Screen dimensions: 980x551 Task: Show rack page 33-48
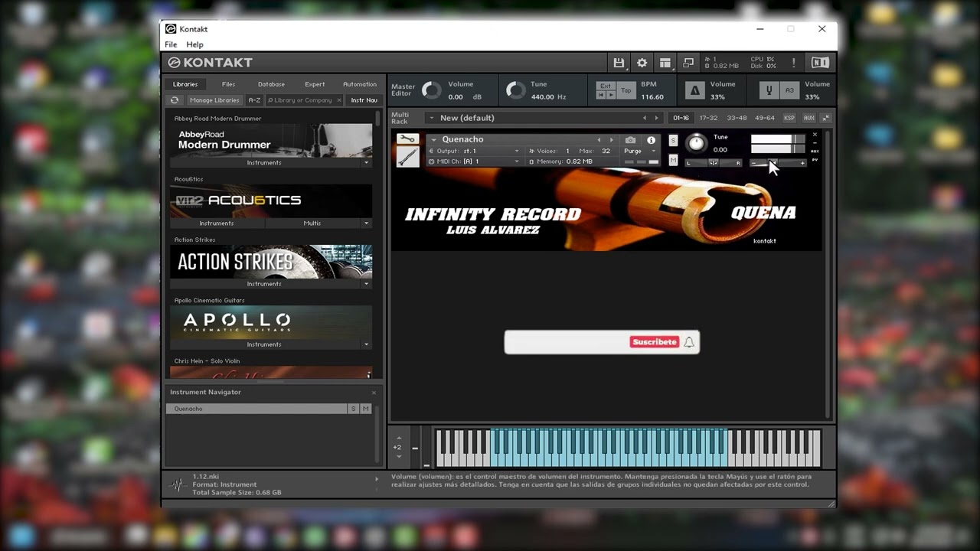click(x=737, y=118)
